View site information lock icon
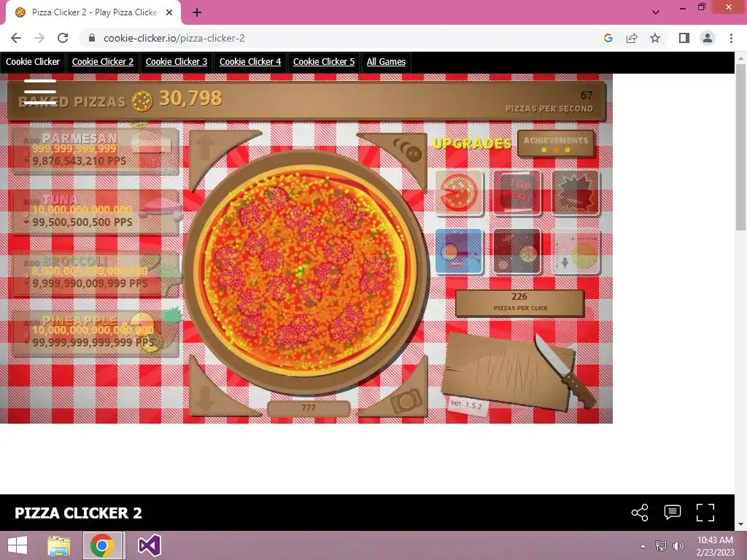This screenshot has width=747, height=560. pyautogui.click(x=92, y=38)
